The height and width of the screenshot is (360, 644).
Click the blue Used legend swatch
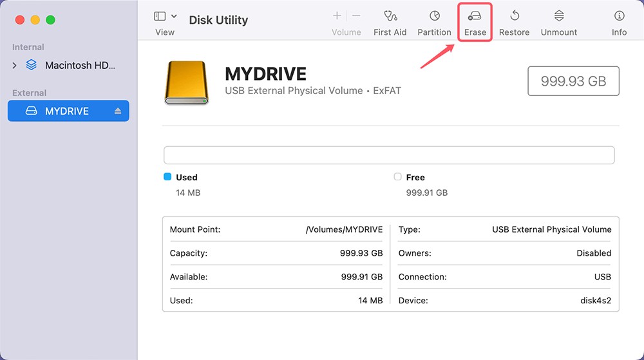pyautogui.click(x=167, y=177)
